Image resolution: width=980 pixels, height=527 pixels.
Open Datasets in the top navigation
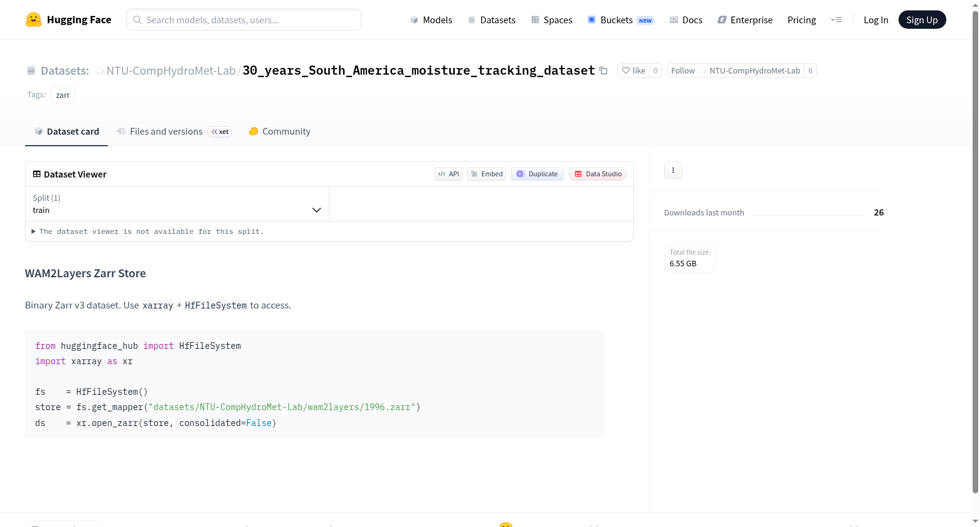pos(491,20)
